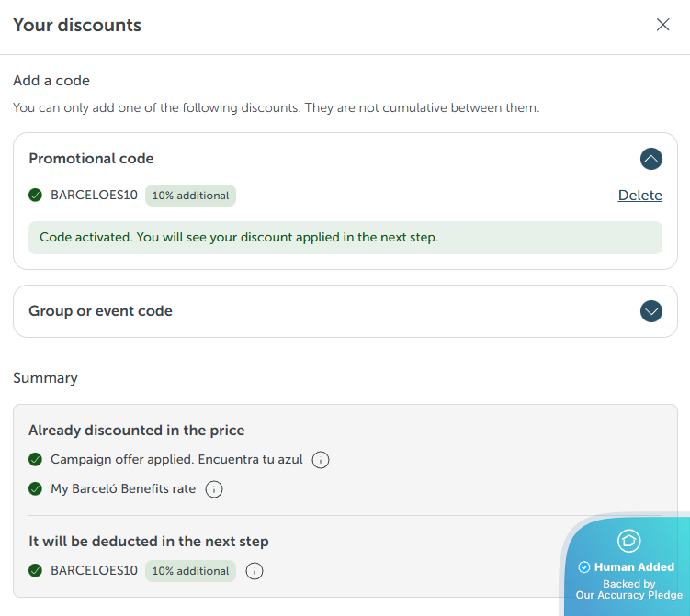
Task: Click the house icon in Human Added badge
Action: [628, 541]
